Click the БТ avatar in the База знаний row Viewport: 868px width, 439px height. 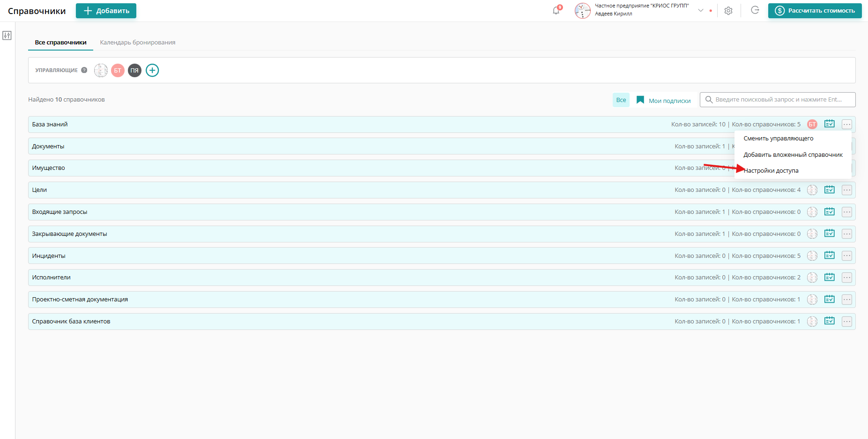tap(812, 124)
